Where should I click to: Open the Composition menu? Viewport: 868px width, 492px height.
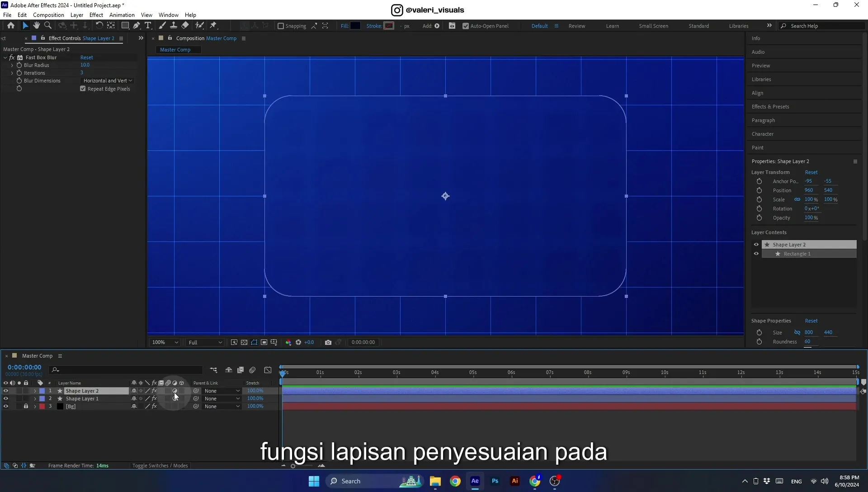[x=48, y=15]
